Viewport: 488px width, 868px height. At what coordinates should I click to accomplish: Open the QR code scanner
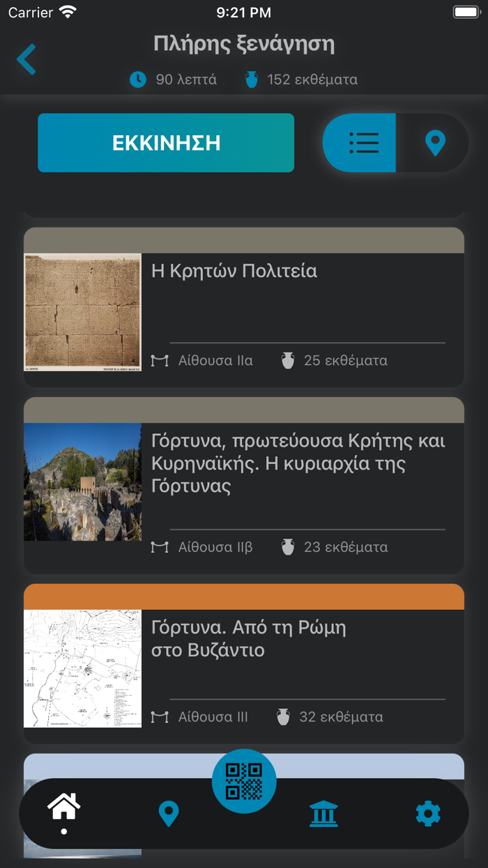tap(244, 781)
